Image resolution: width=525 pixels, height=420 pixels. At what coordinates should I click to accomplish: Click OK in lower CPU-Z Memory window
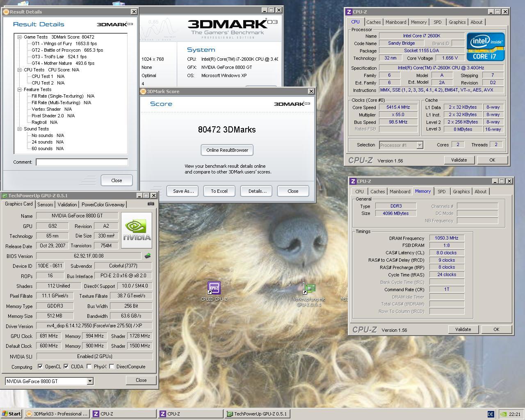tap(496, 329)
